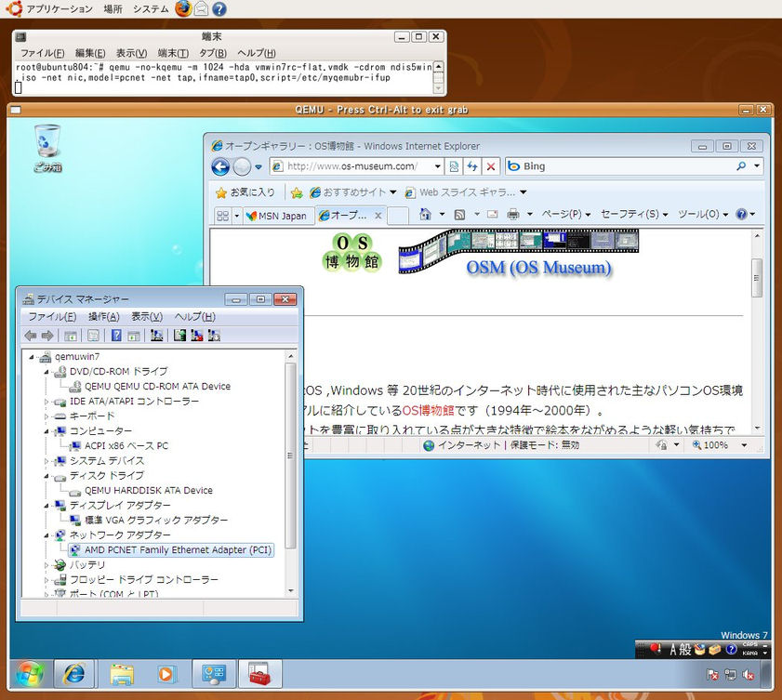Click the disable device toolbar icon

click(x=215, y=336)
